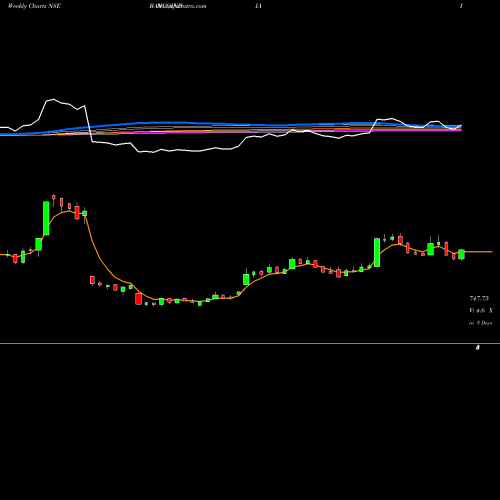Screen dimensions: 500x500
Task: Click the "Weekly Charts NSE" title text
Action: pyautogui.click(x=34, y=6)
